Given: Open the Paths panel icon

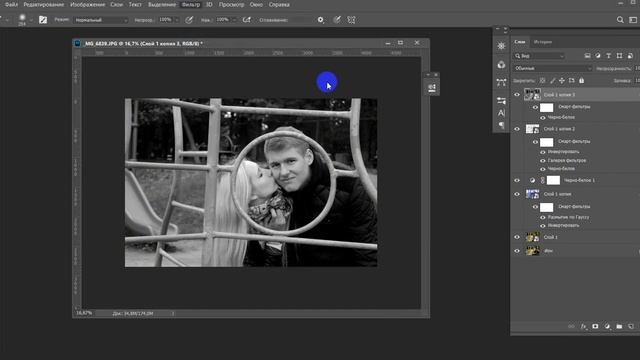Looking at the screenshot, I should point(501,82).
